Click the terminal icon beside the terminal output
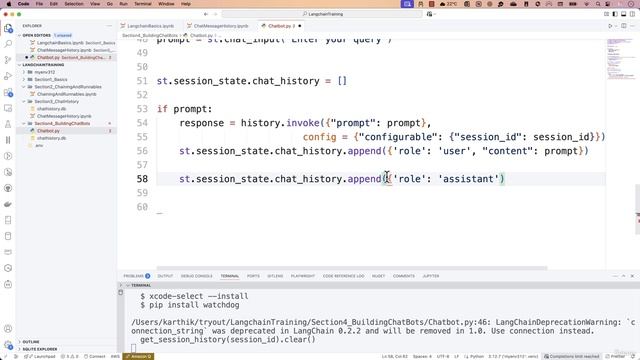Viewport: 640px width, 360px height. tap(121, 293)
